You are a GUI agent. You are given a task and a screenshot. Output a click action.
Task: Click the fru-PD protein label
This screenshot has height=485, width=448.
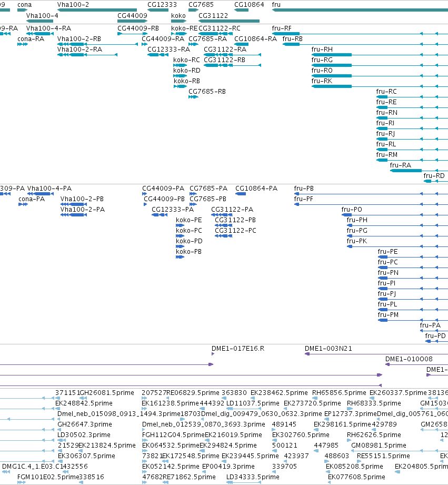[x=435, y=335]
